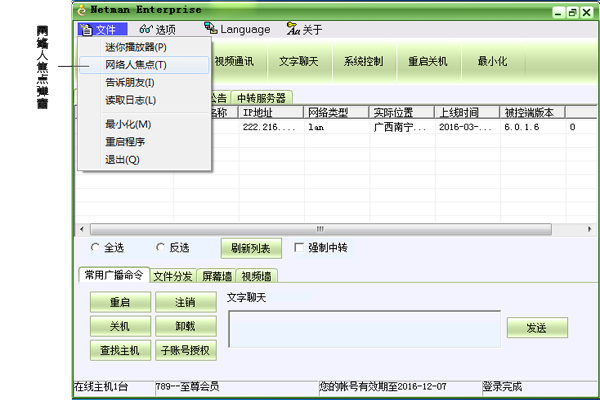Image resolution: width=600 pixels, height=400 pixels.
Task: Choose 网络人焦点(T) from the file menu
Action: pyautogui.click(x=136, y=65)
